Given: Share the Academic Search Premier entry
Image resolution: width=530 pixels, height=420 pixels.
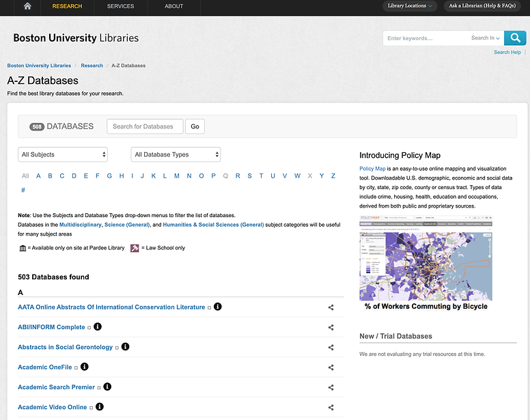Looking at the screenshot, I should tap(331, 387).
